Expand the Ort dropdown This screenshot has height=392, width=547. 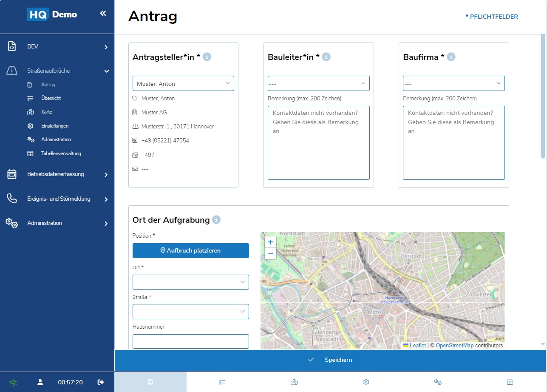pyautogui.click(x=190, y=282)
